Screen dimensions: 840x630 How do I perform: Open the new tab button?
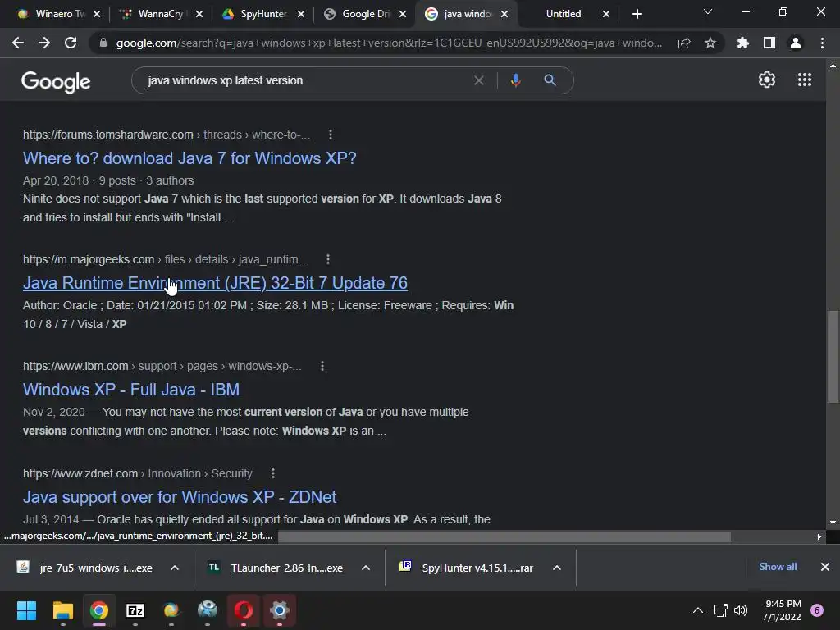point(637,14)
